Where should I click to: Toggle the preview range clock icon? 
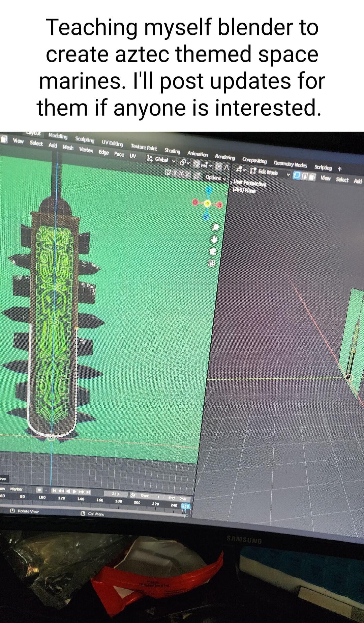[133, 495]
